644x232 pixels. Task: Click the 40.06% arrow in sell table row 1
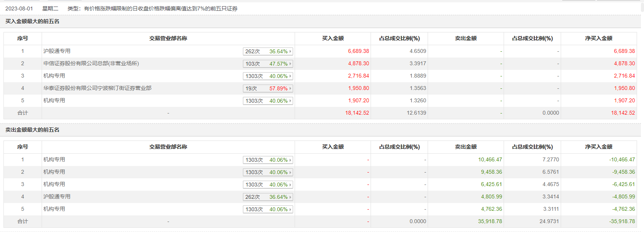click(x=290, y=160)
